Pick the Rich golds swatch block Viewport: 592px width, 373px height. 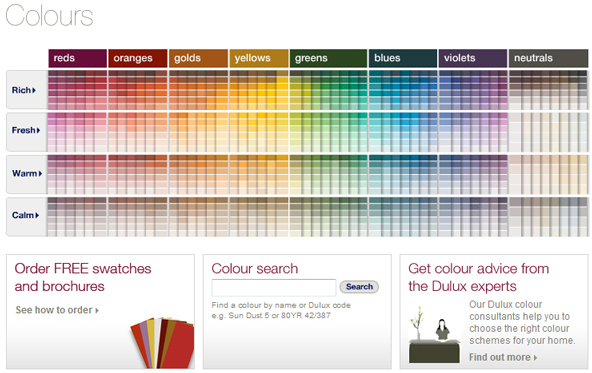click(x=198, y=90)
